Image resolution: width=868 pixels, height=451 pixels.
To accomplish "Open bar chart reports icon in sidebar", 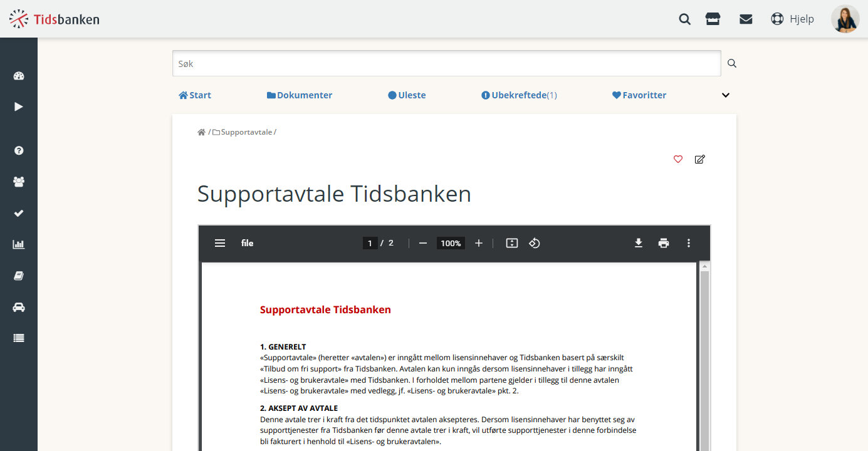I will coord(19,244).
